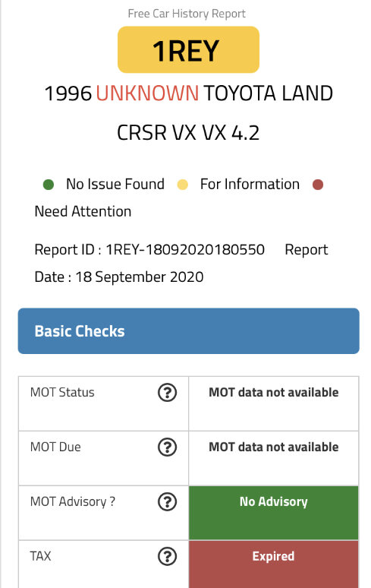Click the red Need Attention dot
This screenshot has height=588, width=371.
click(x=317, y=185)
